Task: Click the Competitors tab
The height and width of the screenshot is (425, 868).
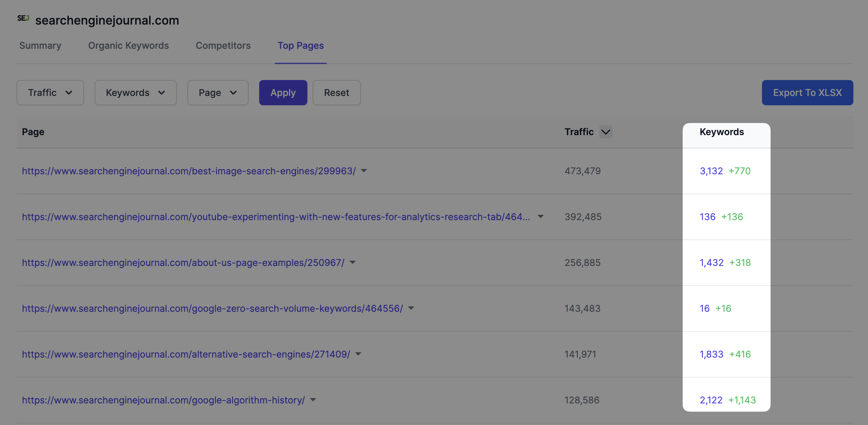Action: pyautogui.click(x=223, y=46)
